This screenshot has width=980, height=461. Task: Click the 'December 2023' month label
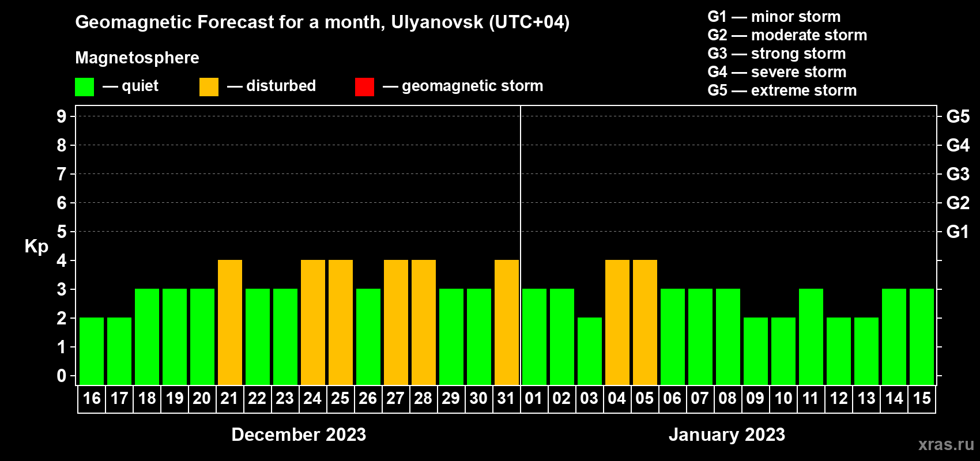pos(299,434)
